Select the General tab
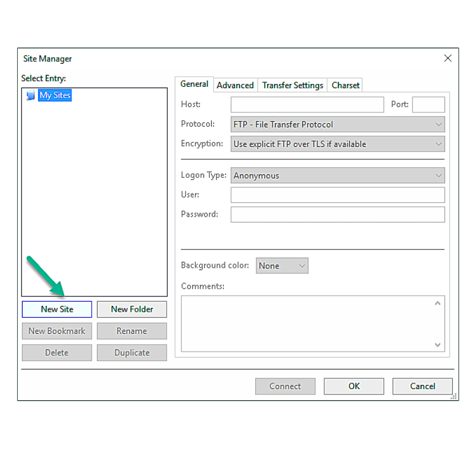 194,84
